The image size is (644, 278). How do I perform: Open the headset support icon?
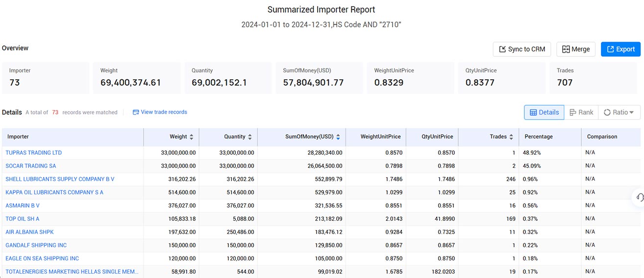click(640, 197)
